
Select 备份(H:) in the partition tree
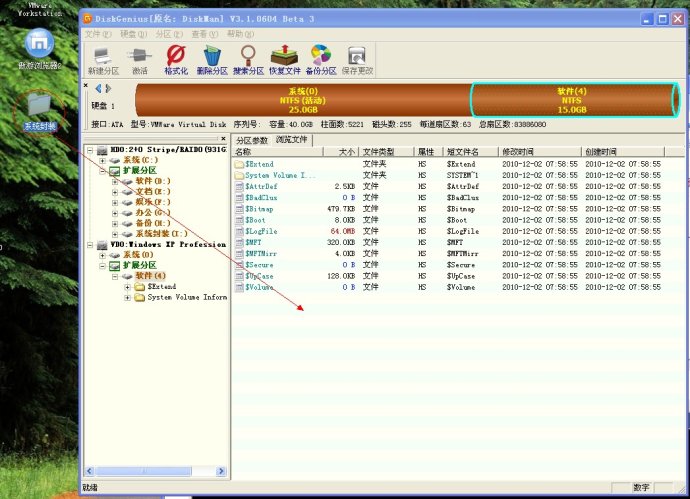pyautogui.click(x=153, y=223)
